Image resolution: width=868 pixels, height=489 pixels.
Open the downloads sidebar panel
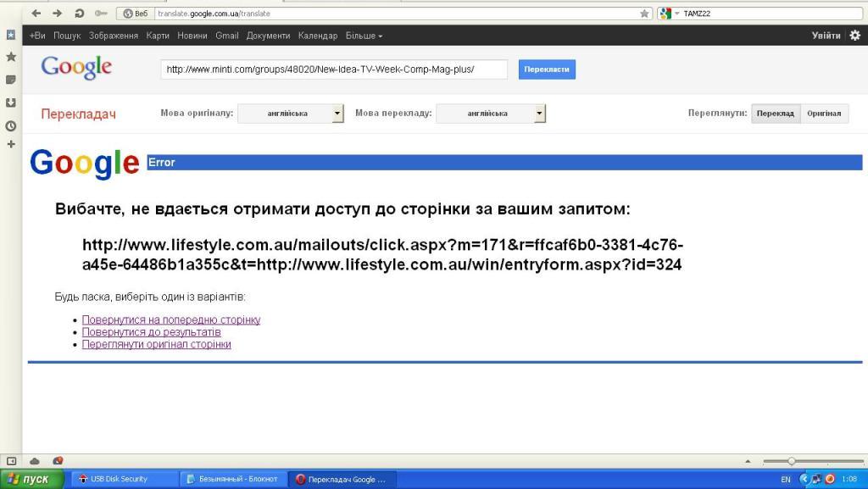(x=11, y=103)
